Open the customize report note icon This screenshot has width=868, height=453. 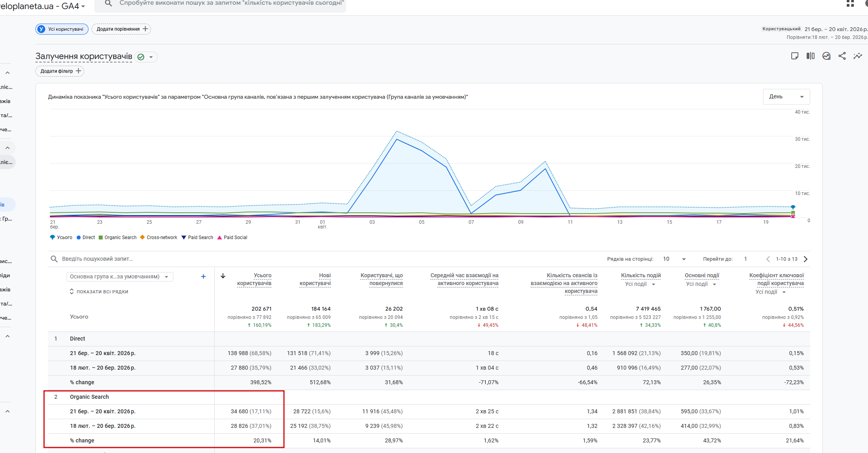coord(795,56)
